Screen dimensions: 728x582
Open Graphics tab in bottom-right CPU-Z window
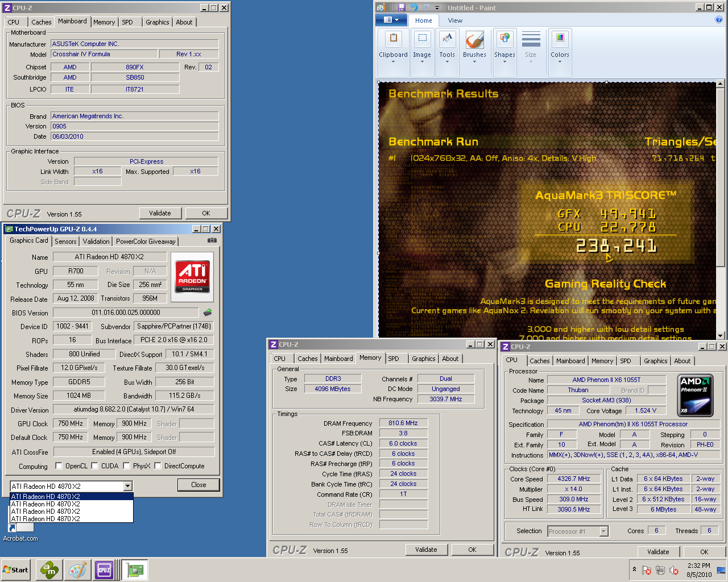click(655, 361)
